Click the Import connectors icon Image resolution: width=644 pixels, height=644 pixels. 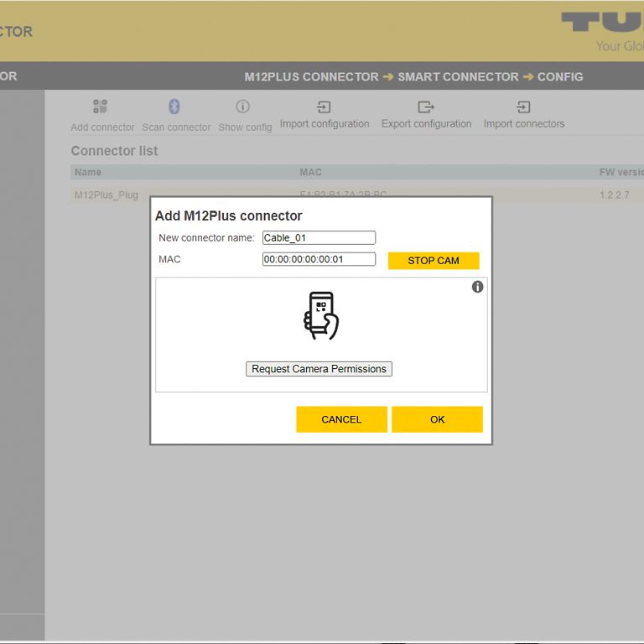523,106
